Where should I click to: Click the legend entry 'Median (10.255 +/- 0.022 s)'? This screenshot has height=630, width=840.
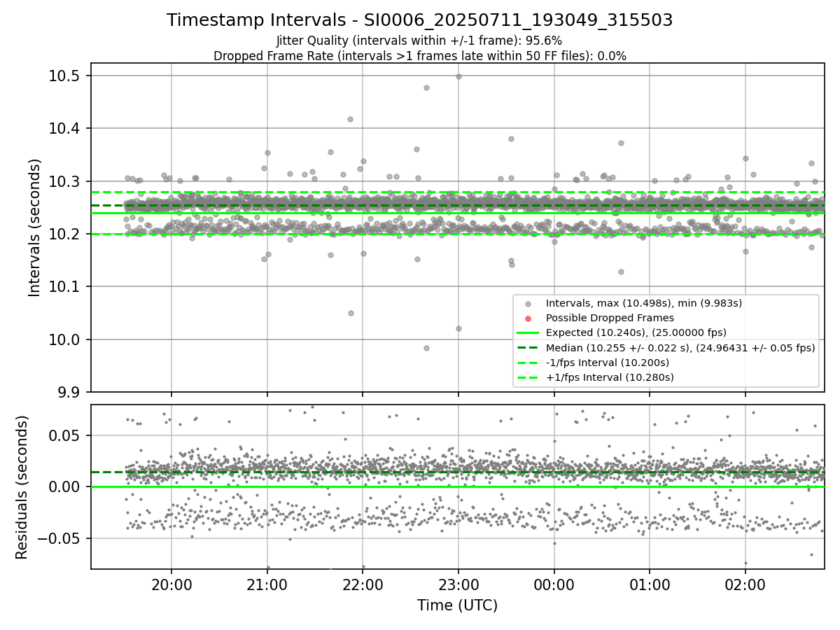coord(680,347)
